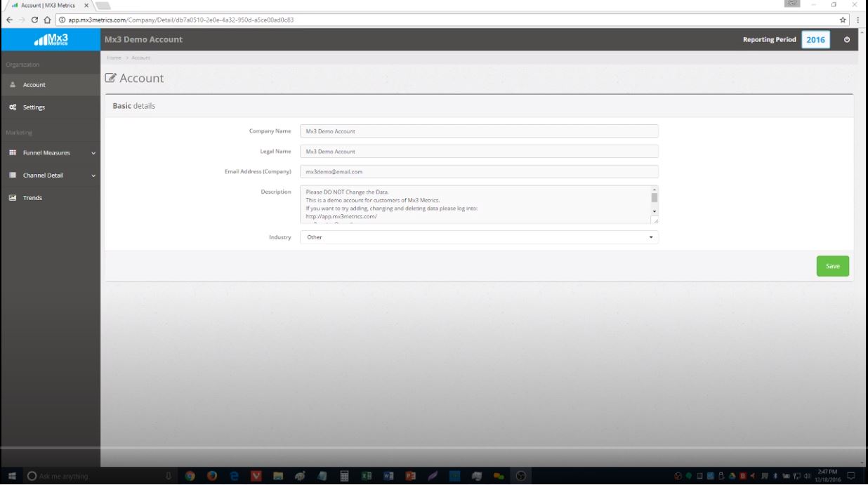
Task: Click the Mx3 Demo Account header title
Action: pyautogui.click(x=143, y=39)
